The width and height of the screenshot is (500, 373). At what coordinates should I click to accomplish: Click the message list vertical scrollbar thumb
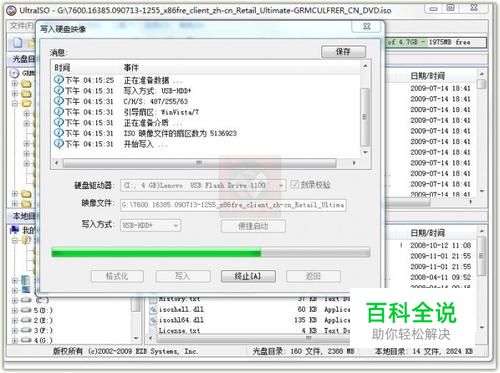click(x=365, y=117)
